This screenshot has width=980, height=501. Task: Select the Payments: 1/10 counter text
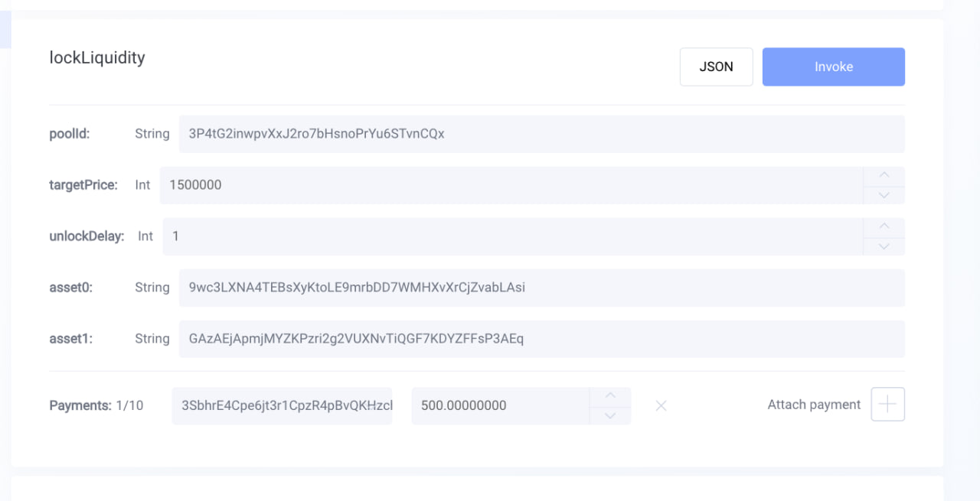tap(96, 405)
